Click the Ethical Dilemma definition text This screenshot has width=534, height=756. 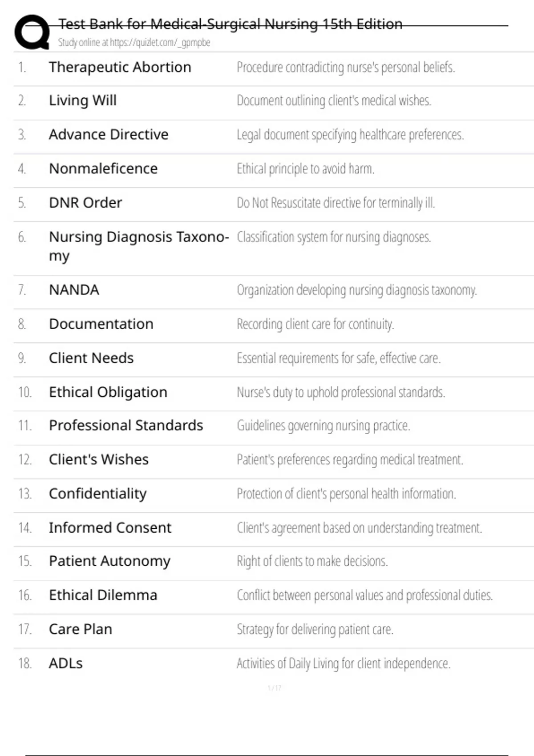[365, 595]
